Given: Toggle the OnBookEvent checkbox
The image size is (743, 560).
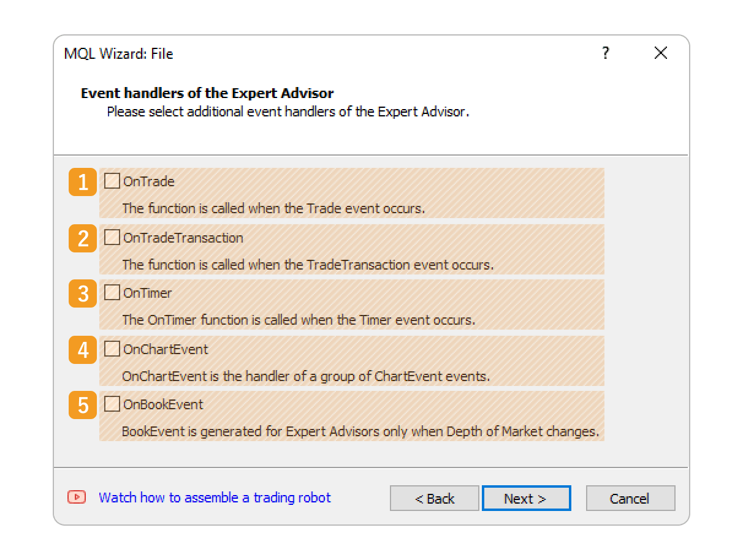Looking at the screenshot, I should (112, 404).
